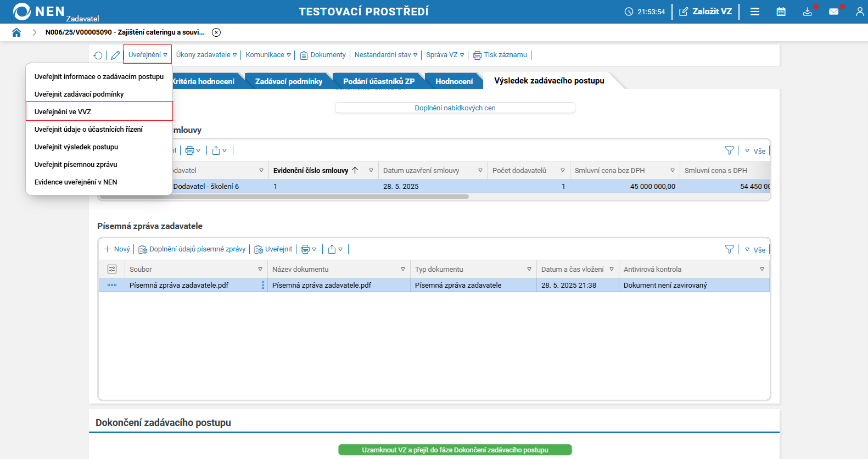Click the Založit VZ button
Screen dimensions: 868x459
coord(705,12)
